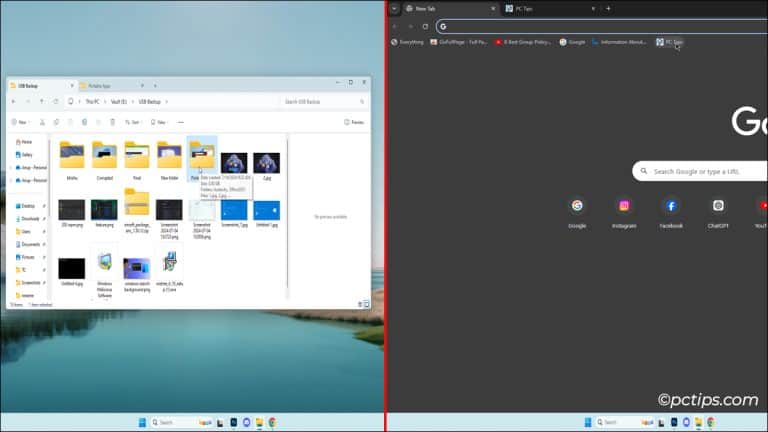768x432 pixels.
Task: Click the Search Google or type URL box
Action: (x=700, y=171)
